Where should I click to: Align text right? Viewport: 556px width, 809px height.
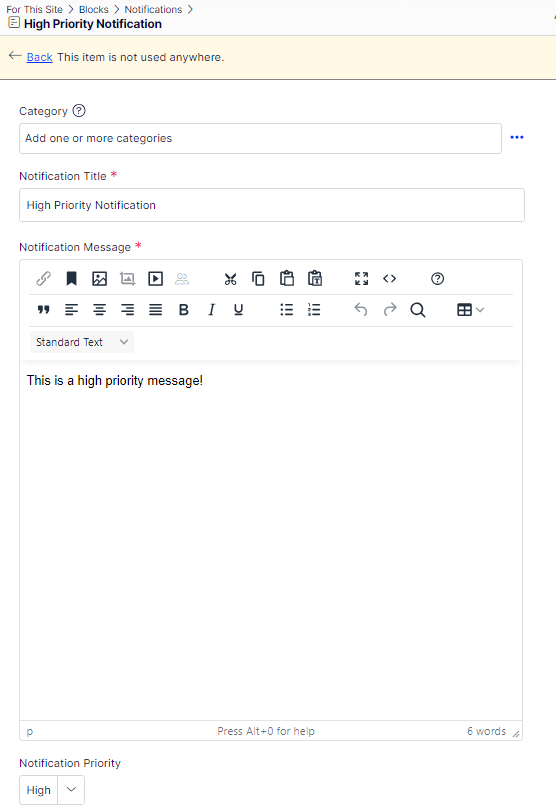click(x=127, y=310)
